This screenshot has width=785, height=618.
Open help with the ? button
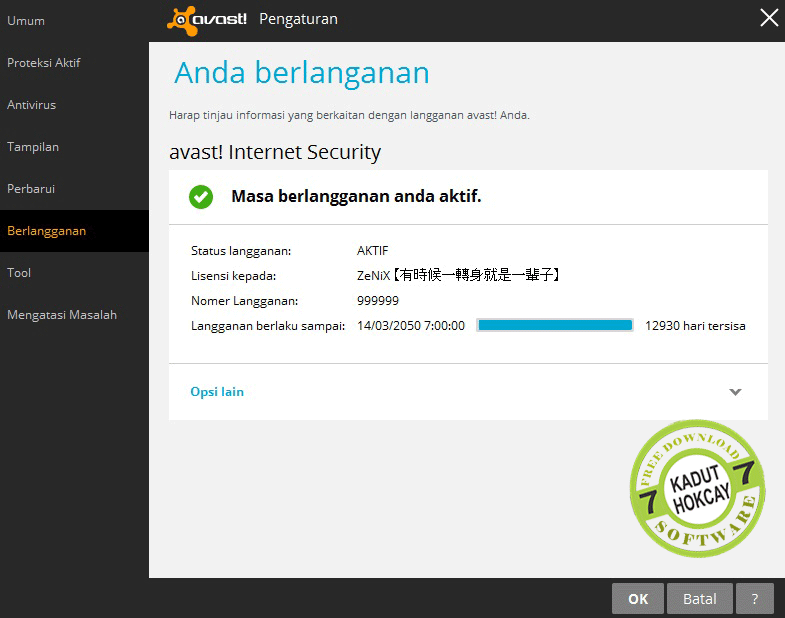[x=754, y=598]
